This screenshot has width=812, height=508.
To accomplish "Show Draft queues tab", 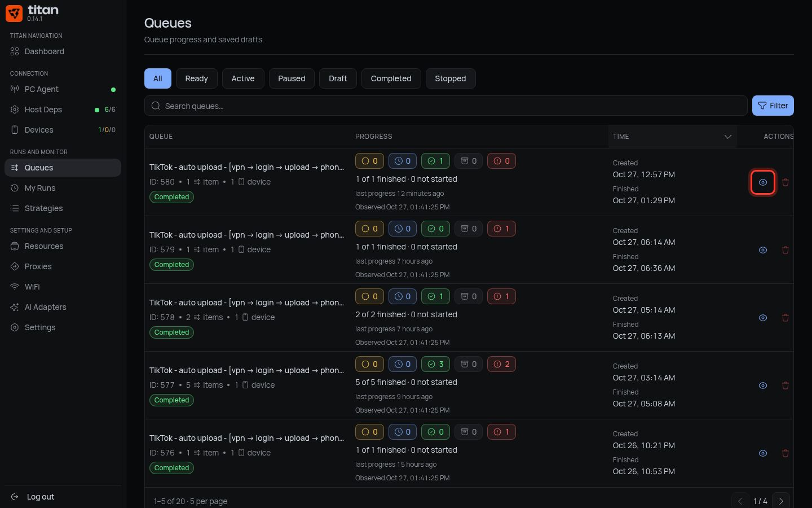I will [338, 78].
